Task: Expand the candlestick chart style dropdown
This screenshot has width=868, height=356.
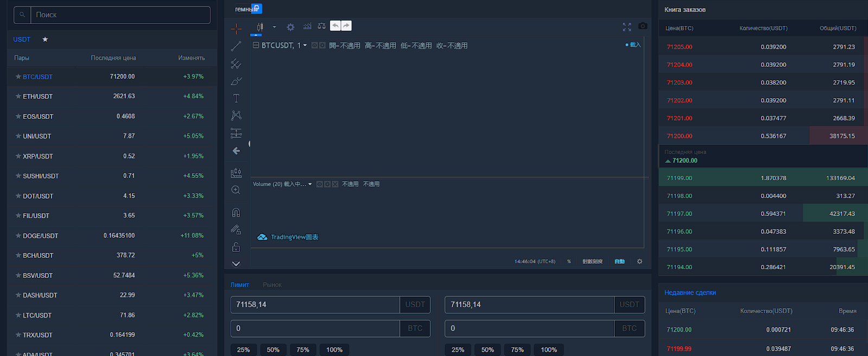Action: pyautogui.click(x=275, y=27)
